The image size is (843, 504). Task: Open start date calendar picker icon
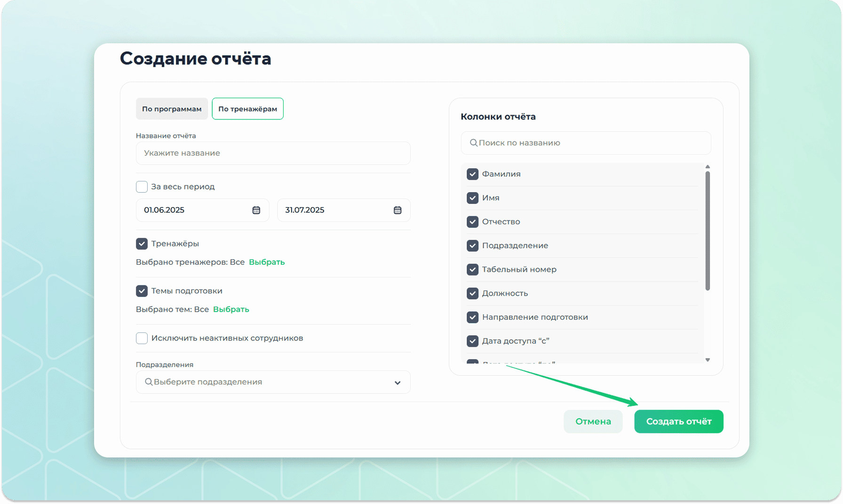click(x=256, y=210)
